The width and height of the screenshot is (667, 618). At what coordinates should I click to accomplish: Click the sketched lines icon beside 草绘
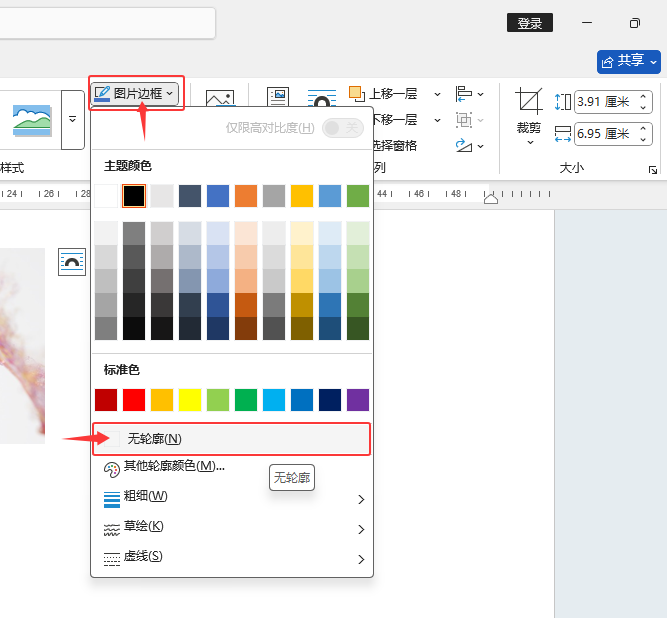point(112,530)
